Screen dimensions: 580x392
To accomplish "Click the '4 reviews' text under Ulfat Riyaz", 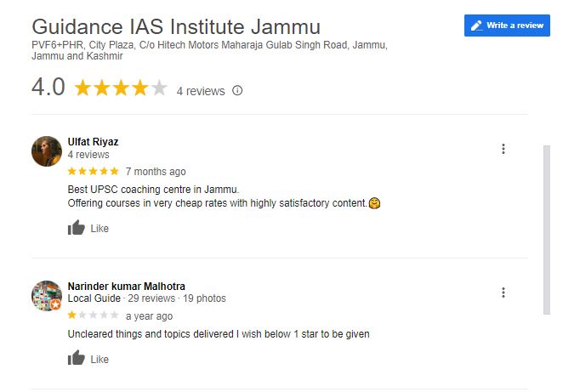I will [x=88, y=155].
